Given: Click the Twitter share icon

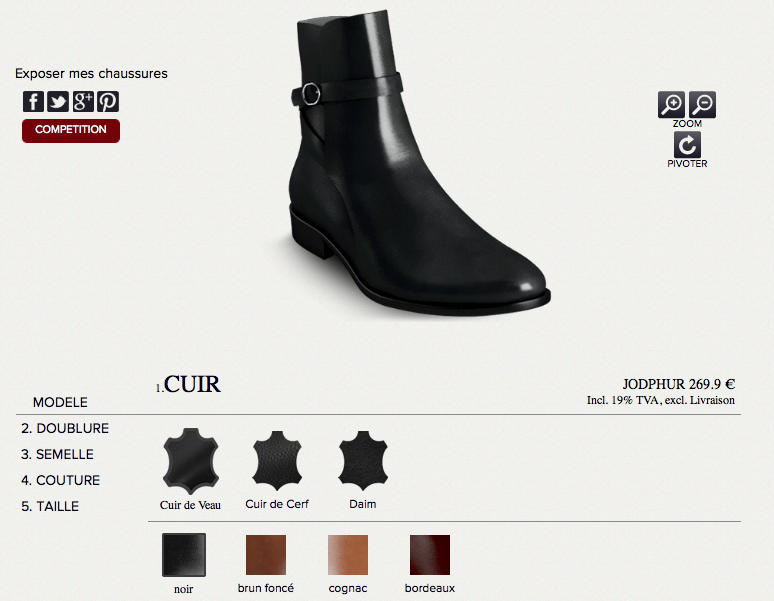Looking at the screenshot, I should pyautogui.click(x=58, y=102).
